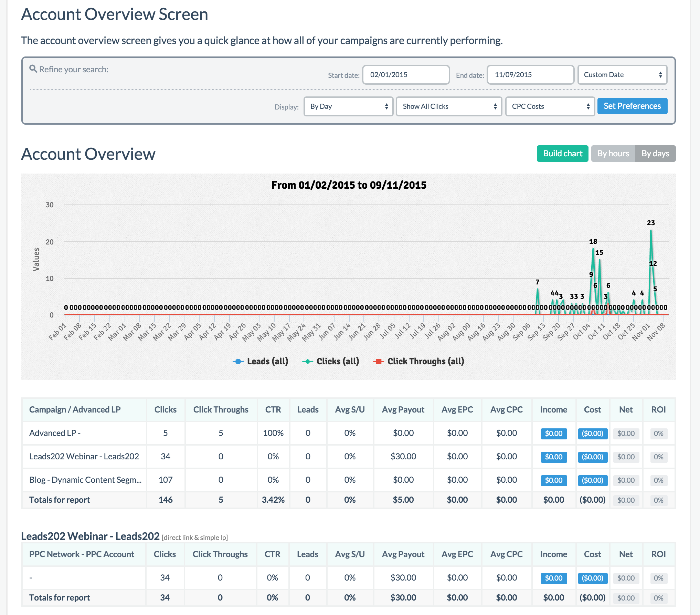
Task: Toggle Leads (all) series visibility
Action: (x=267, y=361)
